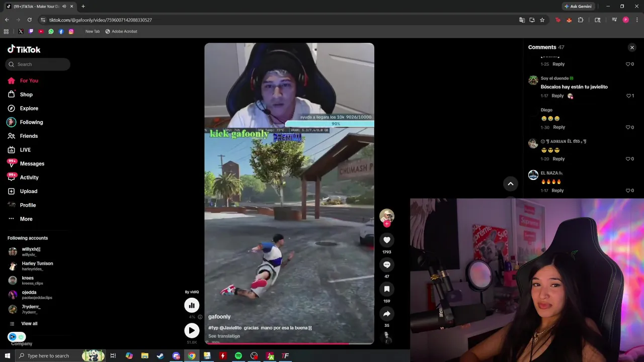Open the Extensions puzzle icon
Viewport: 644px width, 362px height.
(x=581, y=20)
